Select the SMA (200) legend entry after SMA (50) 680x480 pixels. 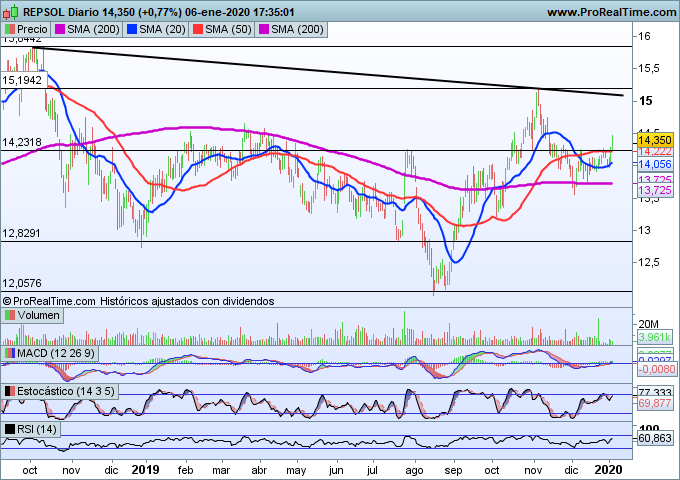[x=291, y=29]
